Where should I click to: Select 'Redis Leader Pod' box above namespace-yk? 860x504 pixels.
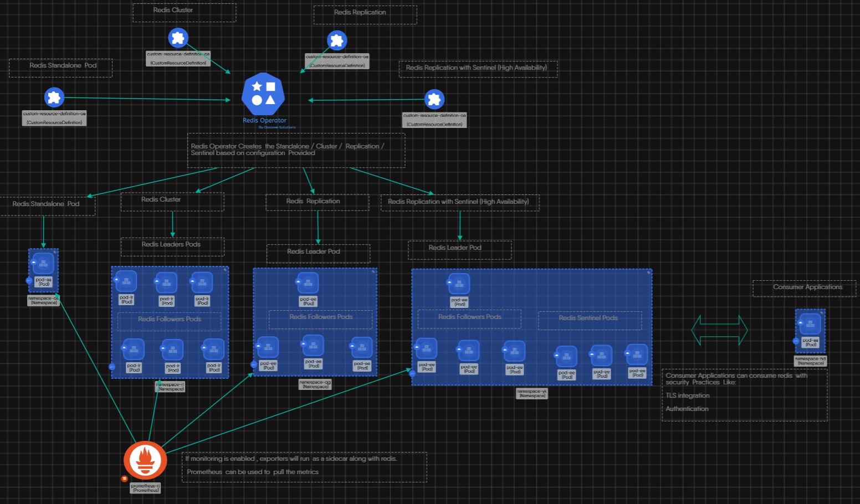459,250
